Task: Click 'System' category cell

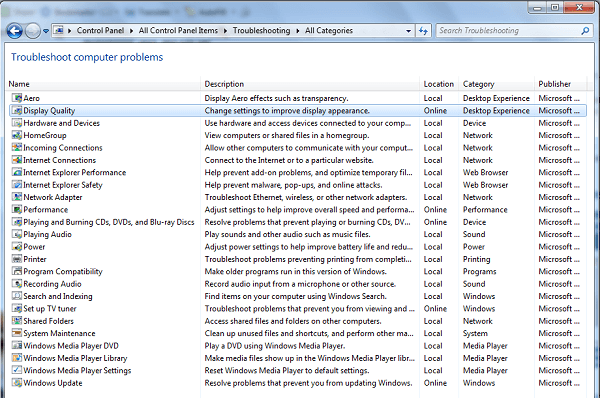Action: click(x=475, y=333)
